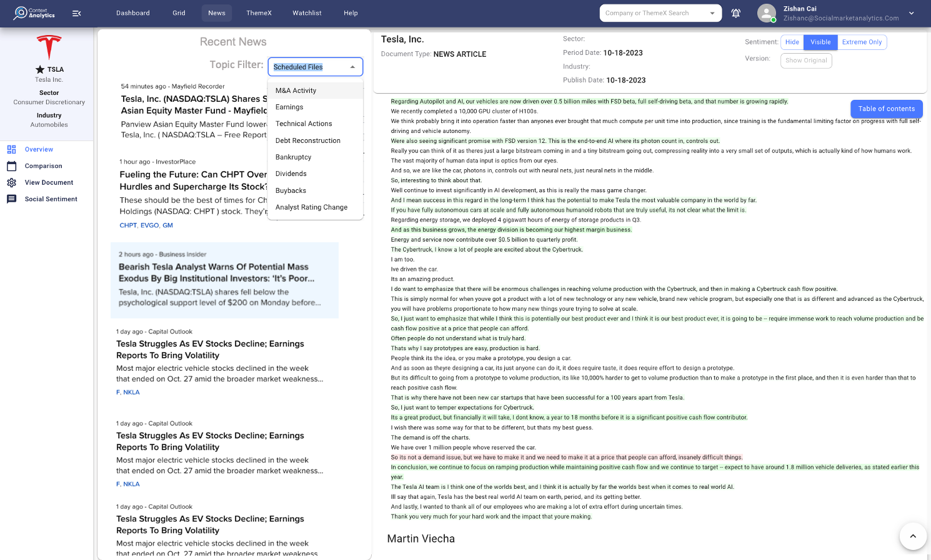Open View Document in sidebar
Image resolution: width=931 pixels, height=560 pixels.
(49, 182)
